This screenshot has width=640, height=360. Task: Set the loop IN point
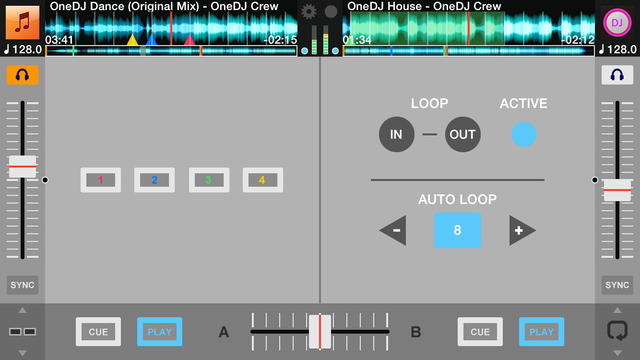396,134
